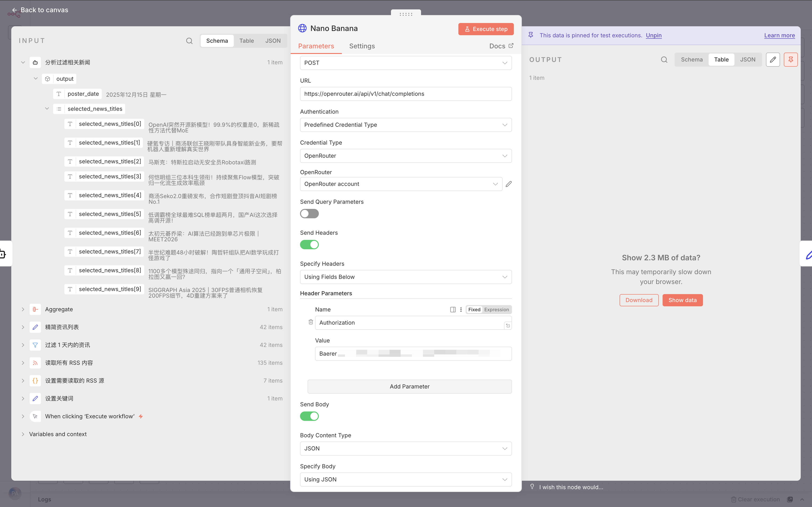The image size is (812, 507).
Task: Click the Docs external link icon
Action: 511,46
